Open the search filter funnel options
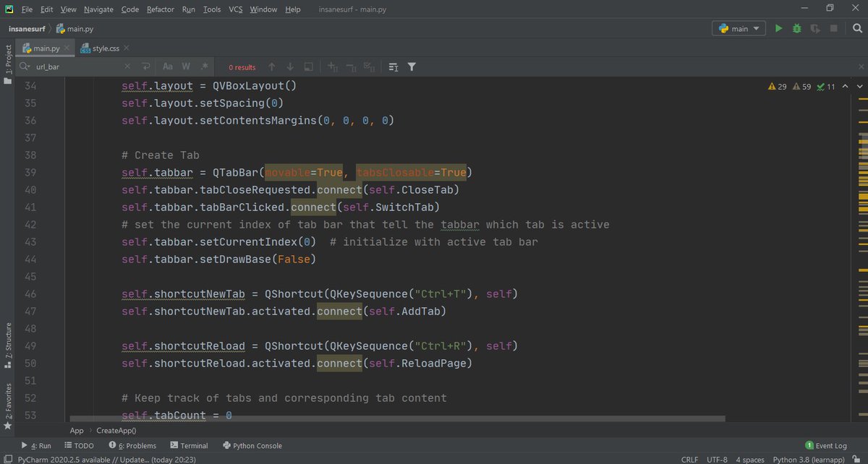 [412, 66]
